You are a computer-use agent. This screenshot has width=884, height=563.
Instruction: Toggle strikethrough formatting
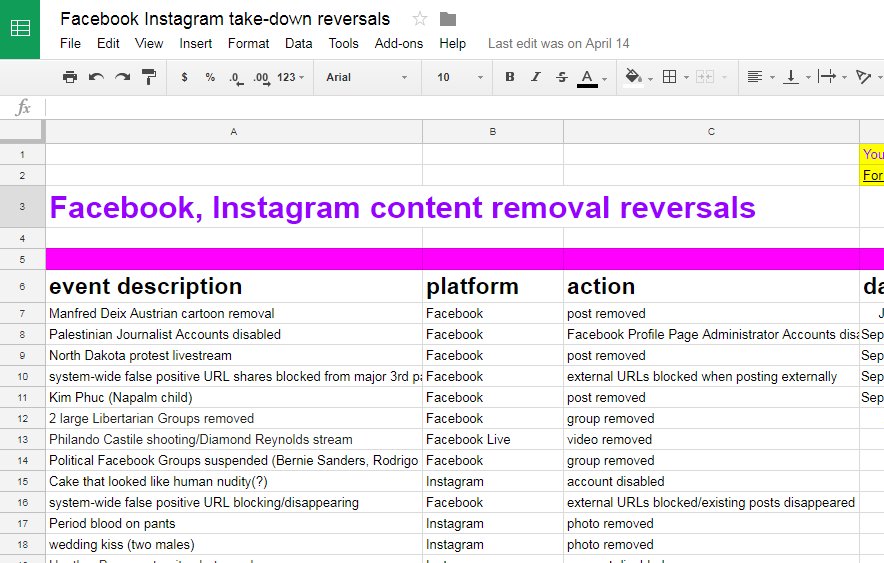pyautogui.click(x=562, y=77)
